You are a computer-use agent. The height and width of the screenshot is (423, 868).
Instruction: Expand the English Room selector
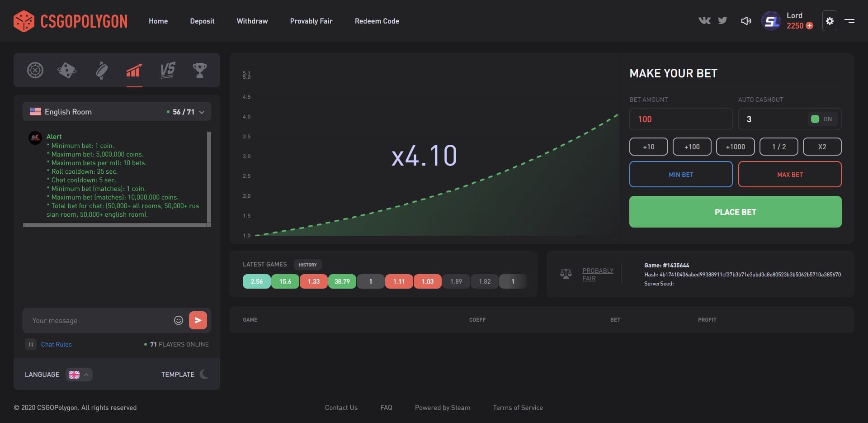click(117, 112)
